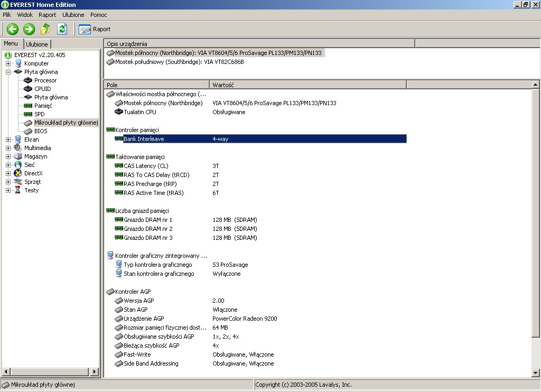Open the Ulubione menu in the menu bar
This screenshot has width=541, height=392.
click(73, 15)
